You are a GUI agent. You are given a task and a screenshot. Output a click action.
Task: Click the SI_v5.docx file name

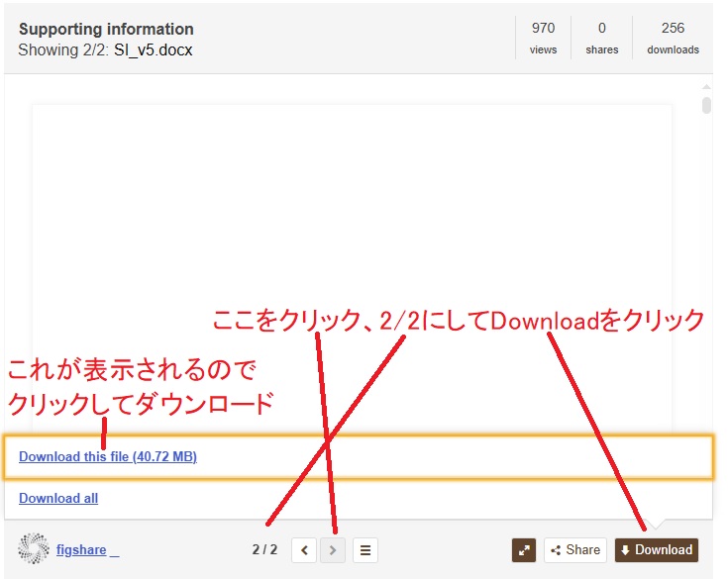pyautogui.click(x=154, y=48)
